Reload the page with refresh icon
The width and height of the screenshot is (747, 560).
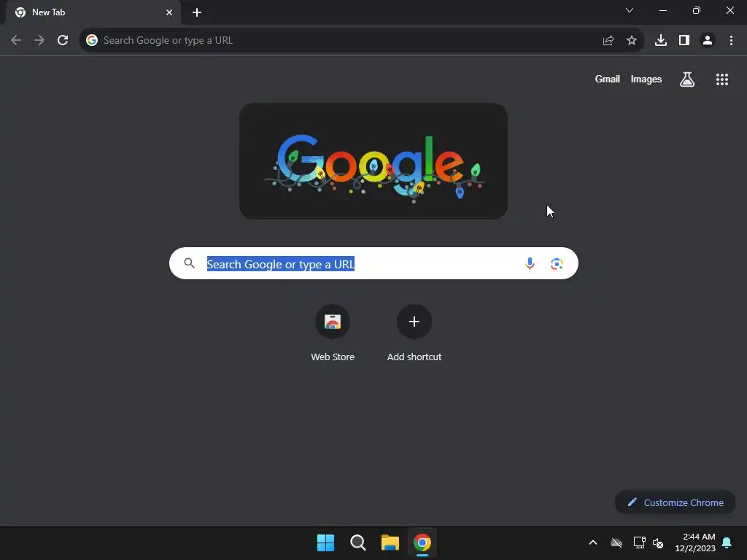tap(63, 41)
